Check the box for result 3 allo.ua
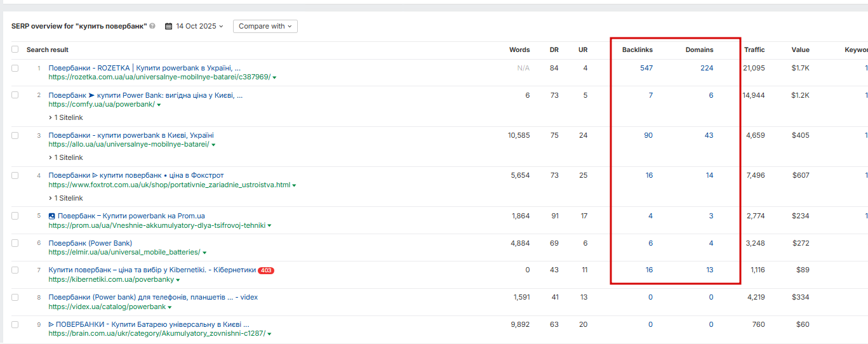868x344 pixels. (x=15, y=135)
